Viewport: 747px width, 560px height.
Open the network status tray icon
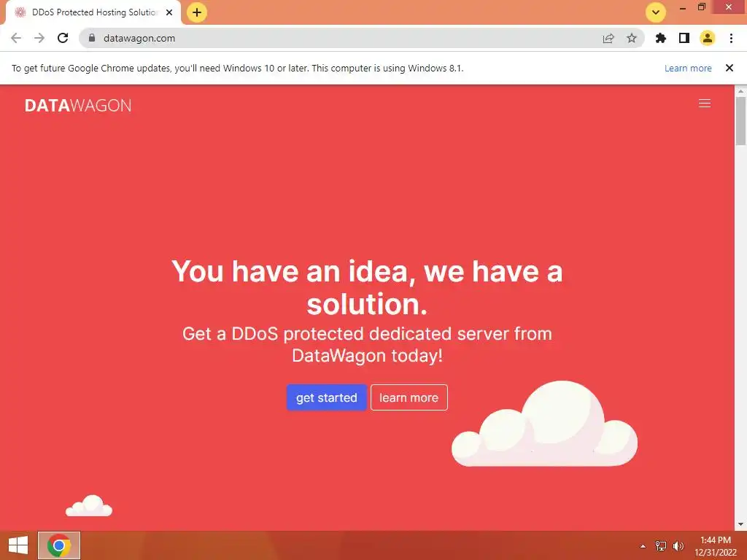tap(661, 546)
